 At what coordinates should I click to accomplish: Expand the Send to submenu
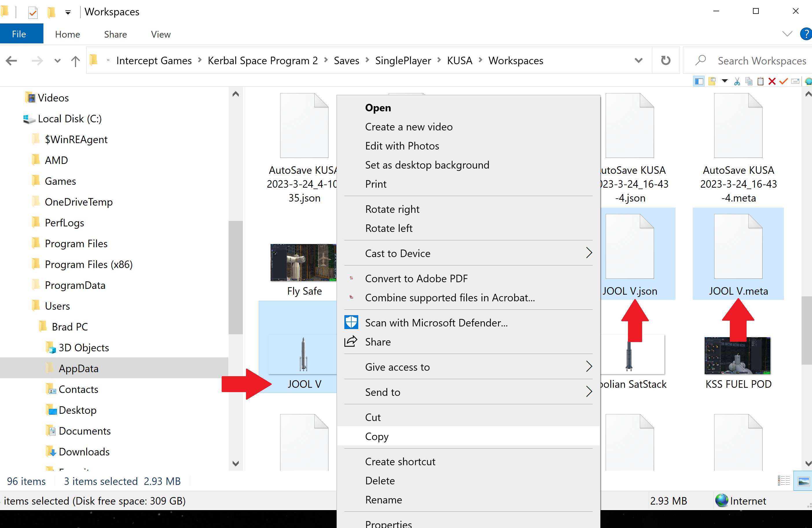point(589,392)
